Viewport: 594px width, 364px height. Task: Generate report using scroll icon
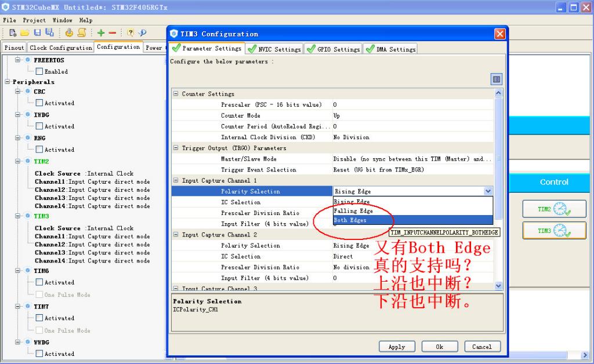(81, 33)
